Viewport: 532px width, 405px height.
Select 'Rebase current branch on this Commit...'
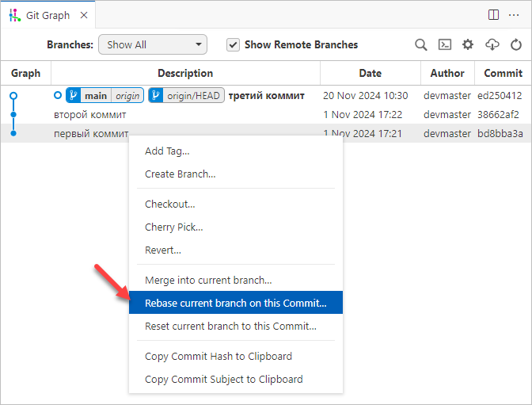pyautogui.click(x=235, y=303)
